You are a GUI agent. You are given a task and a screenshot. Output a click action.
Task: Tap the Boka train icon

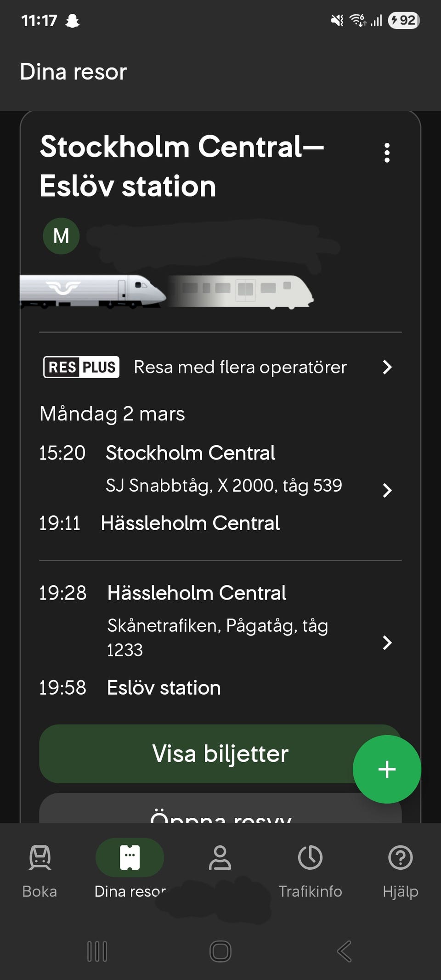click(40, 857)
